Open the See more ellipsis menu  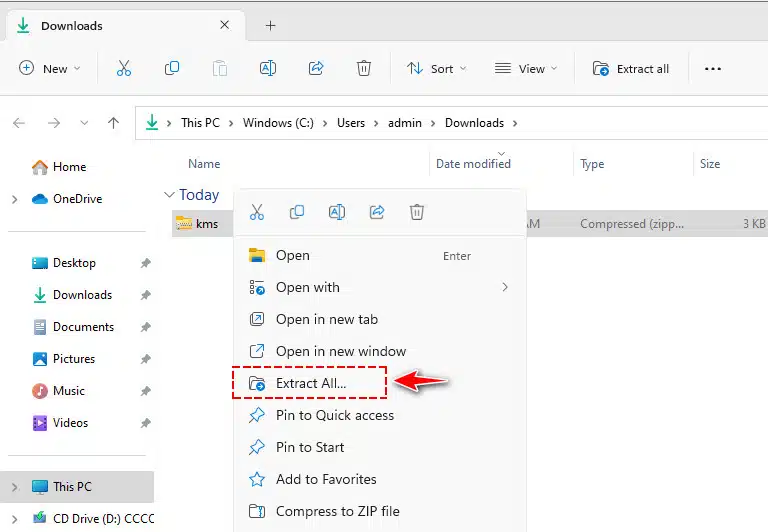pos(713,69)
